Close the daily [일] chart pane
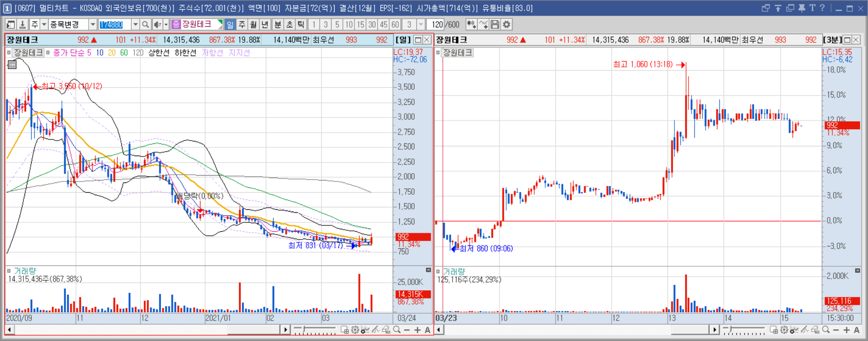868x341 pixels. 427,40
